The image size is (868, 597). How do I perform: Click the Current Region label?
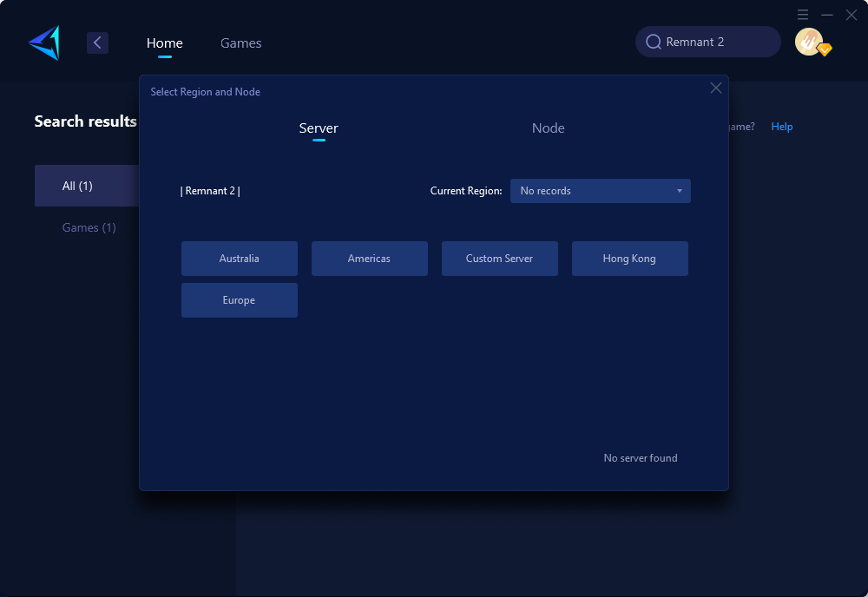pyautogui.click(x=466, y=191)
